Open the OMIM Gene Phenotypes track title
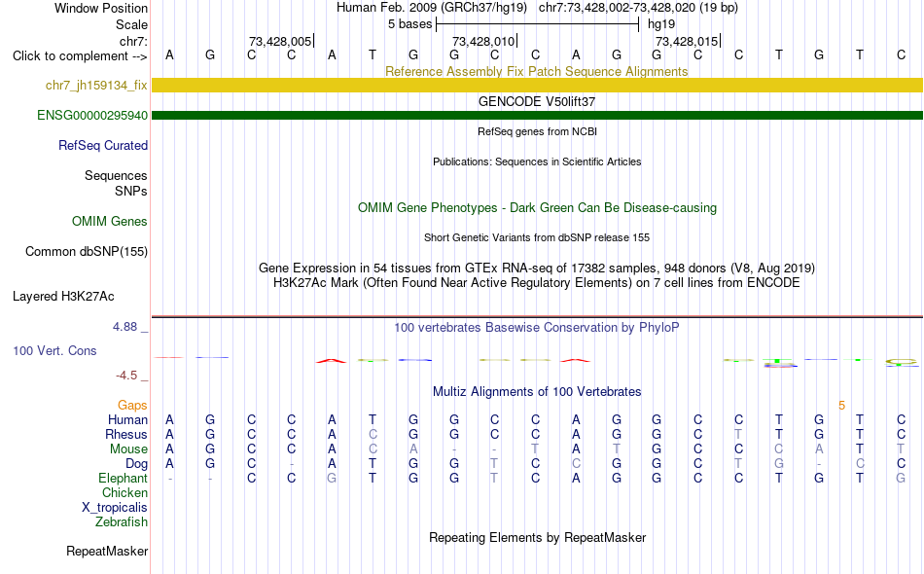Screen dimensions: 924x574 [x=537, y=207]
